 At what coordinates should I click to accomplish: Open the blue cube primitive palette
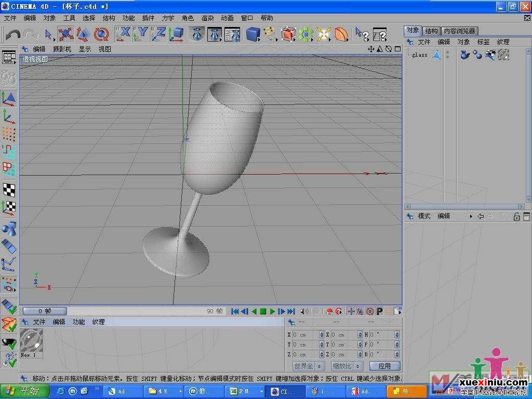point(253,34)
